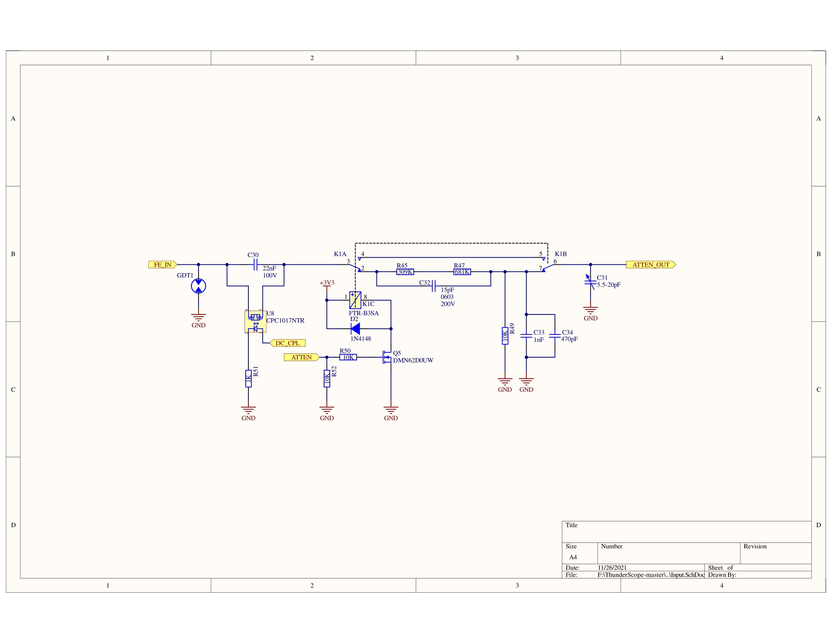This screenshot has height=644, width=833.
Task: Select the C32 15pF capacitor symbol
Action: pyautogui.click(x=433, y=286)
